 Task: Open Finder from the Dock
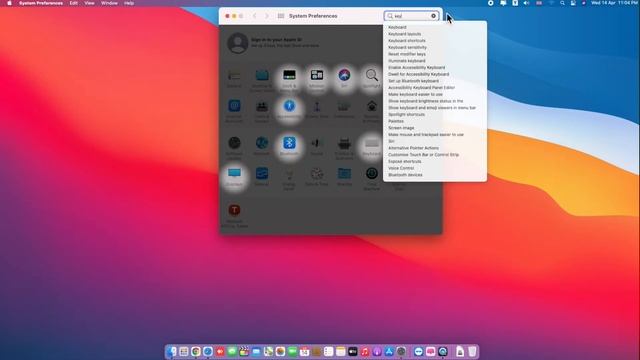171,351
